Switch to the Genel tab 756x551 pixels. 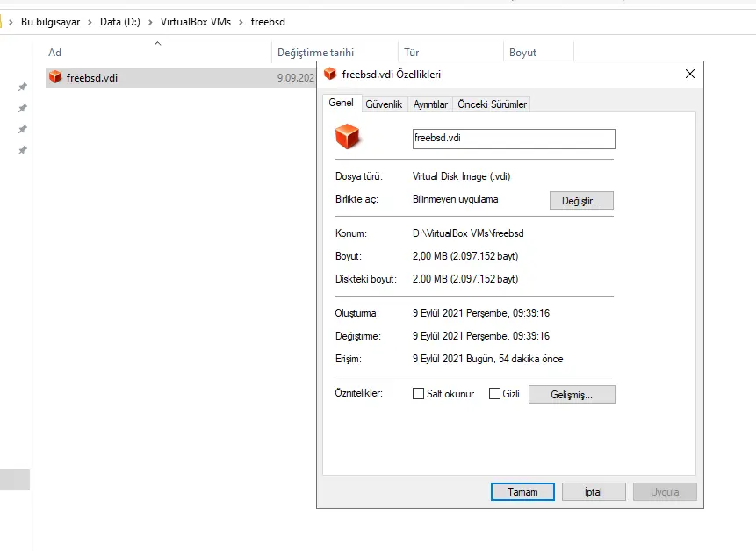click(x=342, y=103)
